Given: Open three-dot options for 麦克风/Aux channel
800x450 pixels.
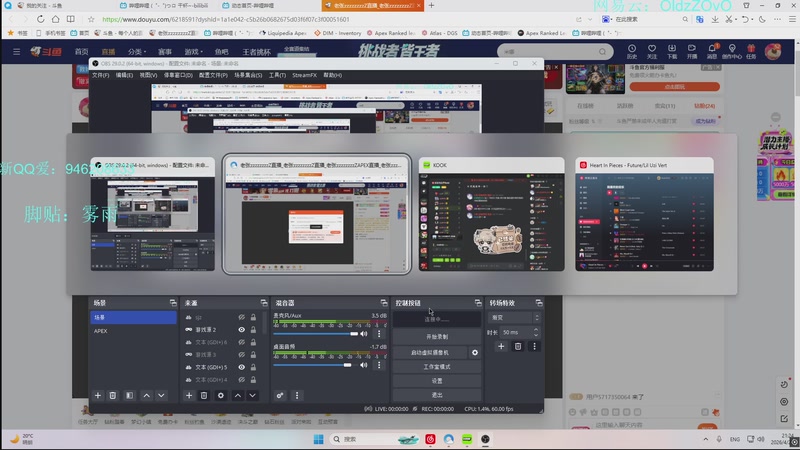Looking at the screenshot, I should 379,334.
